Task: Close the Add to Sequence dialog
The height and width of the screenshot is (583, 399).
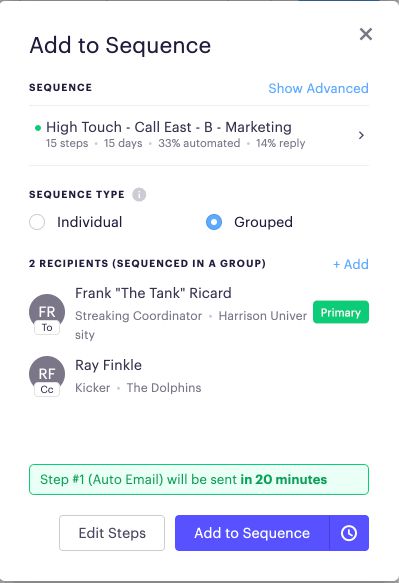Action: pos(366,34)
